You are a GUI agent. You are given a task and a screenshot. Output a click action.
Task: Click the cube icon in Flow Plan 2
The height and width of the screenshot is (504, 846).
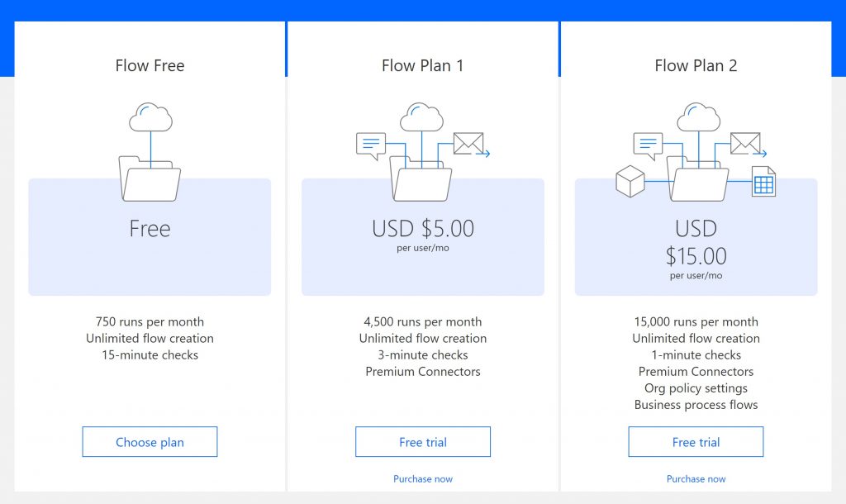click(630, 180)
